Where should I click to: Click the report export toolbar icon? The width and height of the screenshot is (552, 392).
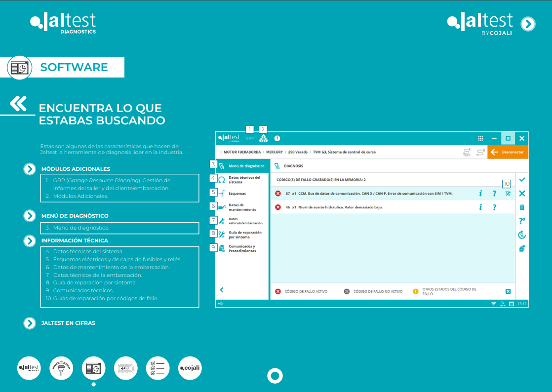tap(522, 249)
